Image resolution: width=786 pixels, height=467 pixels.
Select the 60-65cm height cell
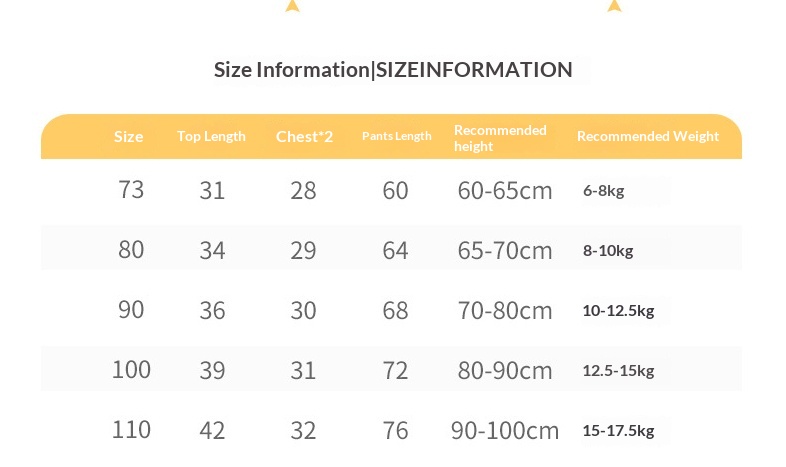[505, 191]
